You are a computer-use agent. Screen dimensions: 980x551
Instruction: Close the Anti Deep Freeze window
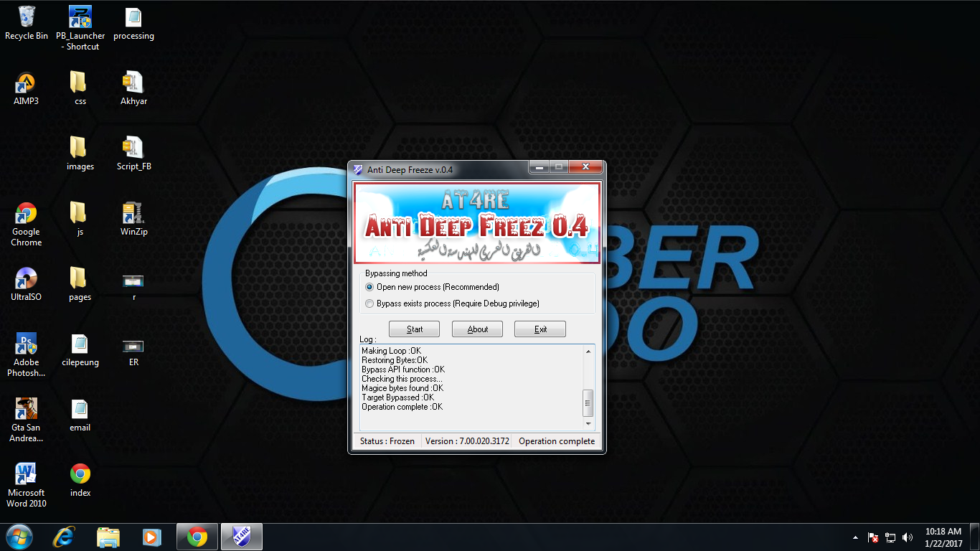pos(585,166)
